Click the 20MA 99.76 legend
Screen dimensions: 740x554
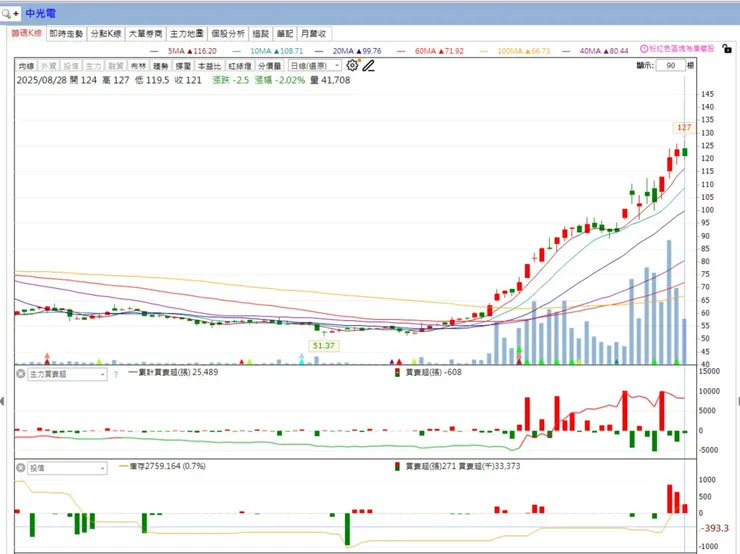357,51
